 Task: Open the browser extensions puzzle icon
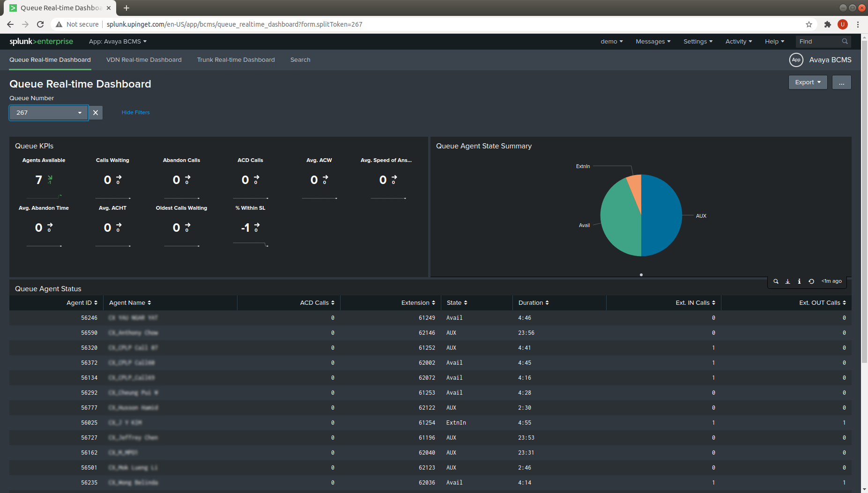(828, 24)
